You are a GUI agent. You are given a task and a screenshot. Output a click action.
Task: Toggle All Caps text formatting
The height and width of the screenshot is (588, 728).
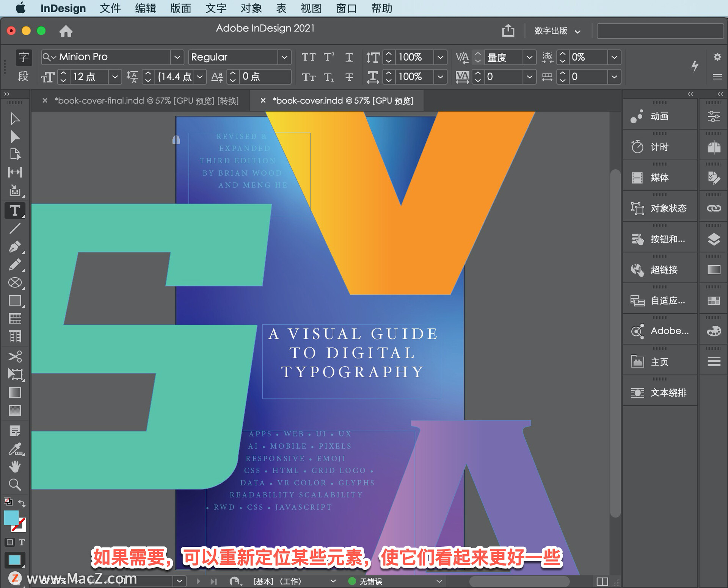point(308,57)
